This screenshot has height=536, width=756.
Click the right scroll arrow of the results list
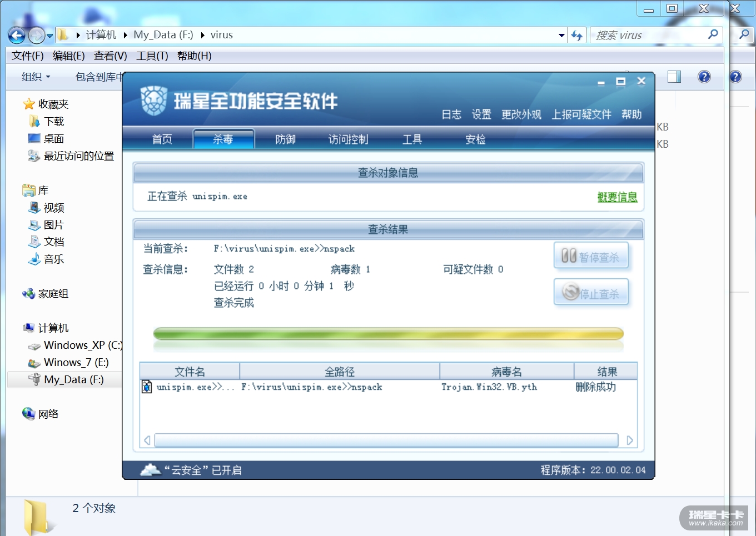[630, 440]
